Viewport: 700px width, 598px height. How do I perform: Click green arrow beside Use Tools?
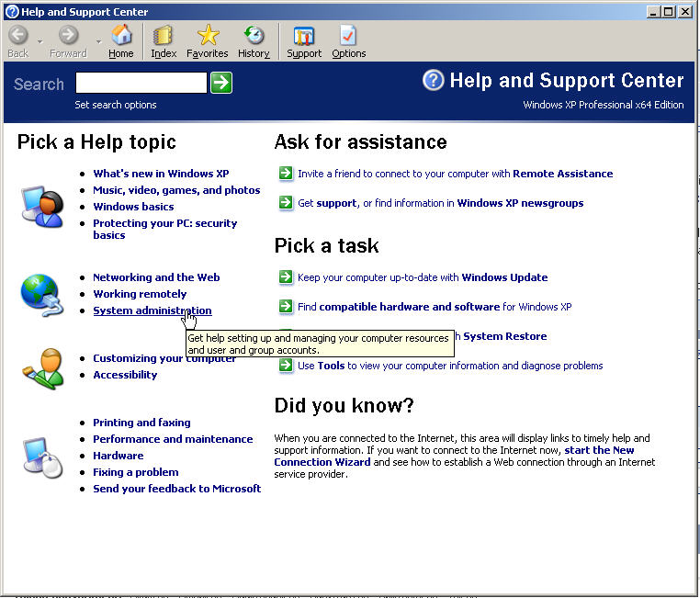coord(286,366)
